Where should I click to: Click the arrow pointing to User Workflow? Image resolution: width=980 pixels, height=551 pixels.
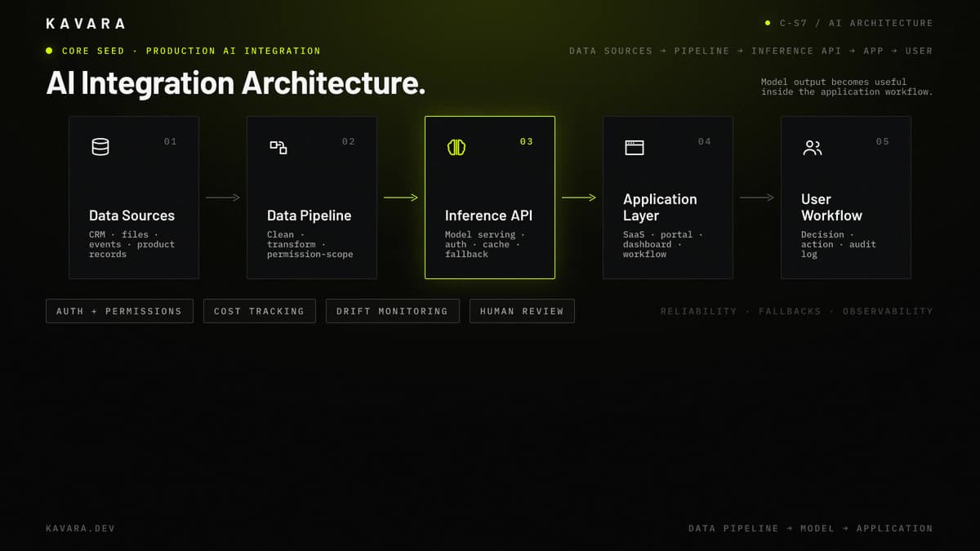(756, 198)
